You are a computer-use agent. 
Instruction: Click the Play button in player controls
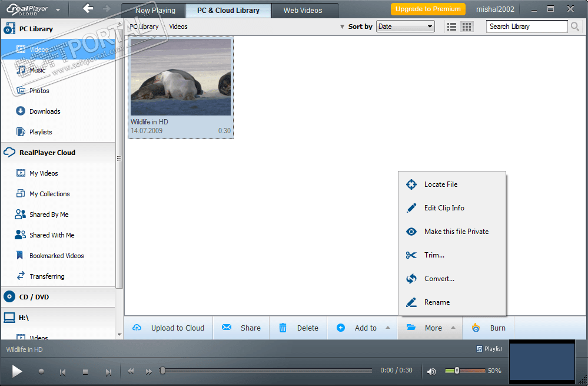pyautogui.click(x=16, y=371)
